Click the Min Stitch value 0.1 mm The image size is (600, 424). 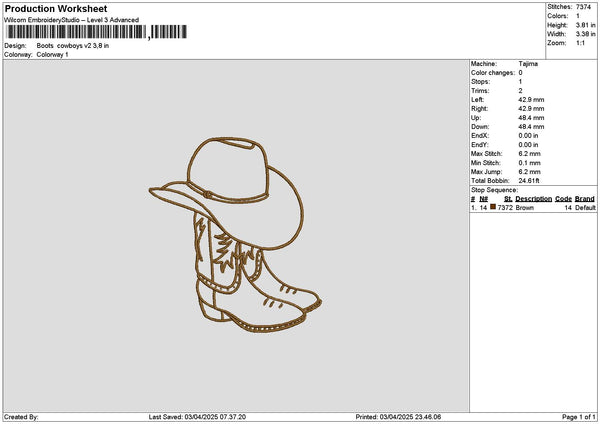[x=530, y=163]
